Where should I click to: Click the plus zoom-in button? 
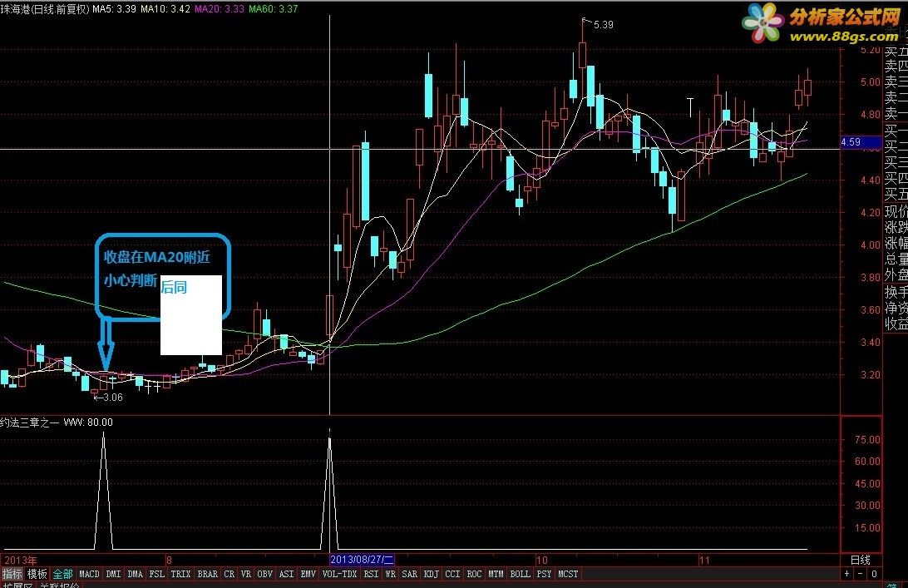846,574
